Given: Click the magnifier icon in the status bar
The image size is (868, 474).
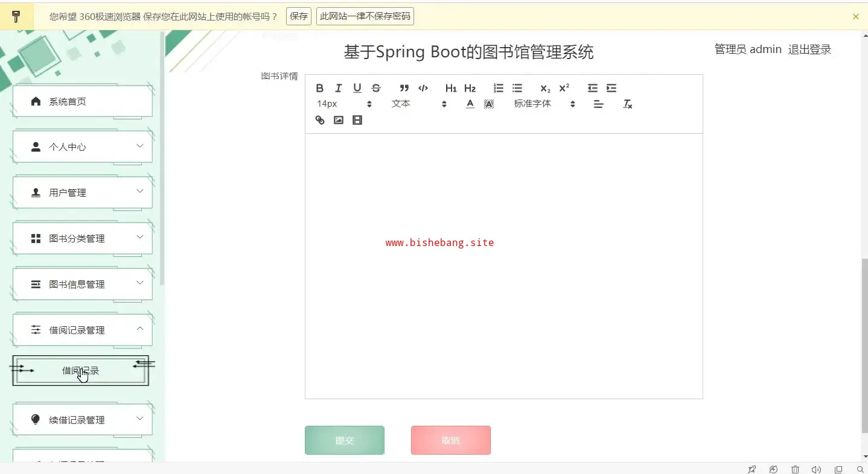Looking at the screenshot, I should pyautogui.click(x=860, y=470).
